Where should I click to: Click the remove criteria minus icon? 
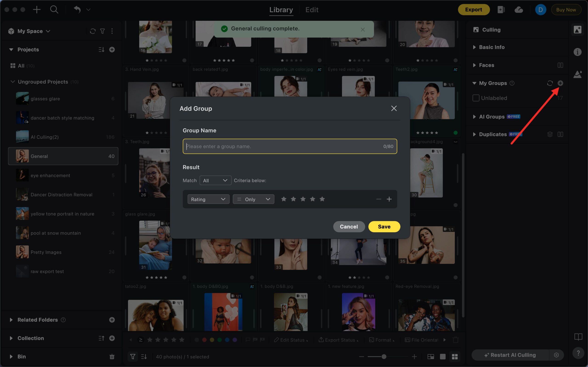tap(378, 199)
